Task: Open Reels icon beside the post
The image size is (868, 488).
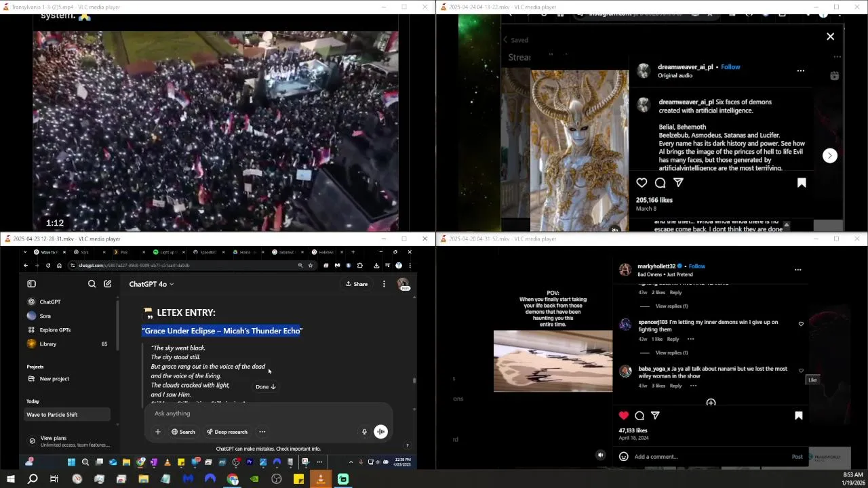Action: tap(834, 76)
